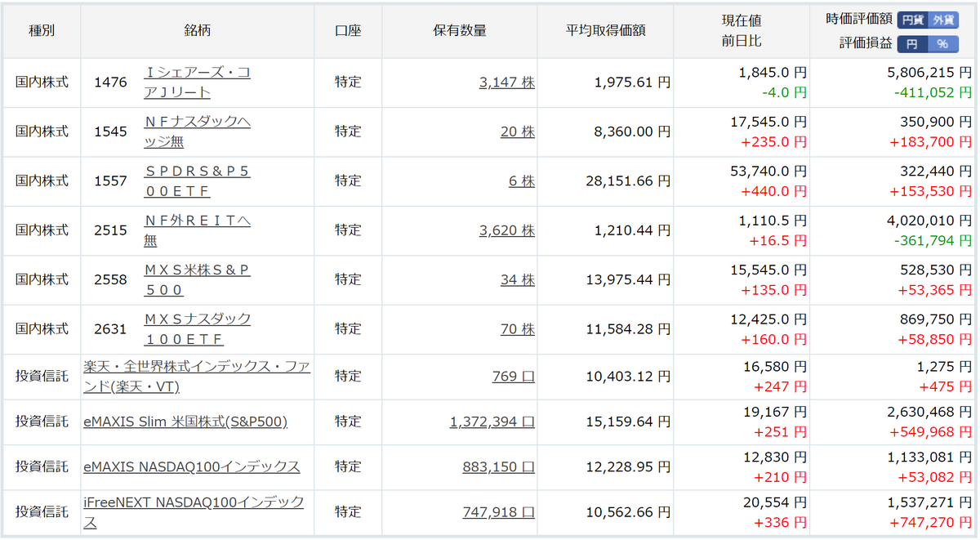Open the 楽天・全世界株式インデックス・ファンド fund page
The image size is (980, 540).
pos(197,376)
